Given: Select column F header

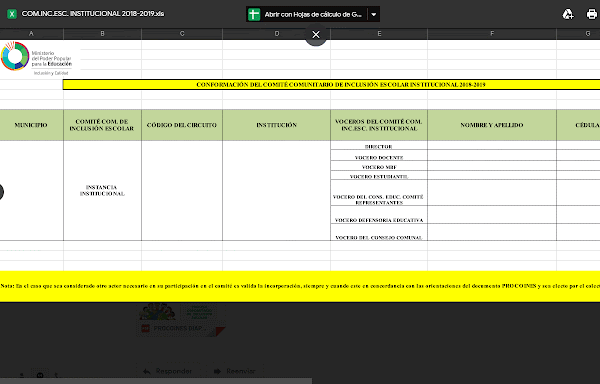Looking at the screenshot, I should [x=492, y=34].
